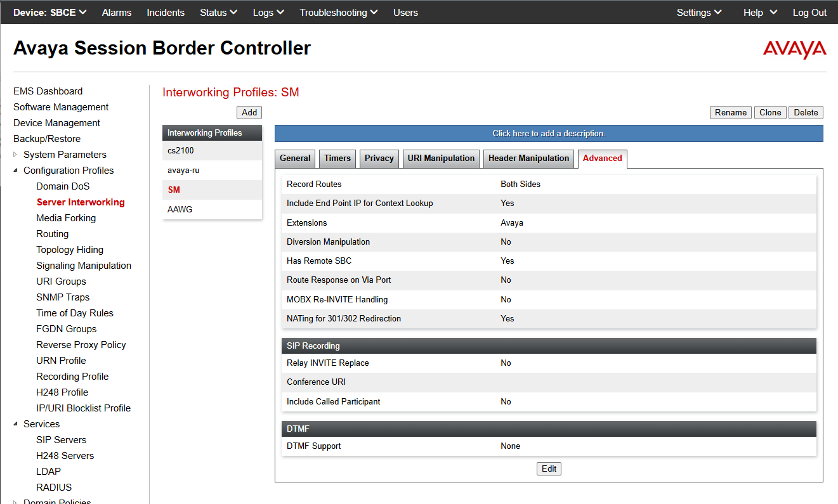Add a new interworking profile

[x=249, y=112]
